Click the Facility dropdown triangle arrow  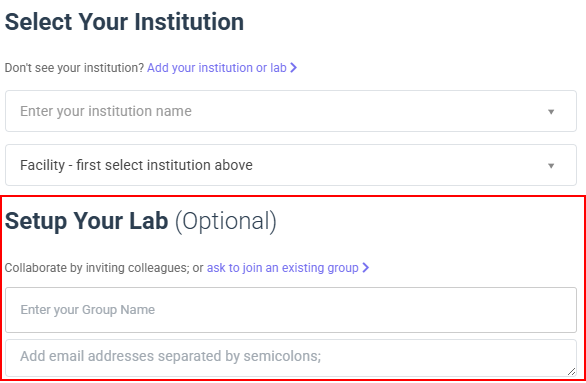tap(551, 166)
